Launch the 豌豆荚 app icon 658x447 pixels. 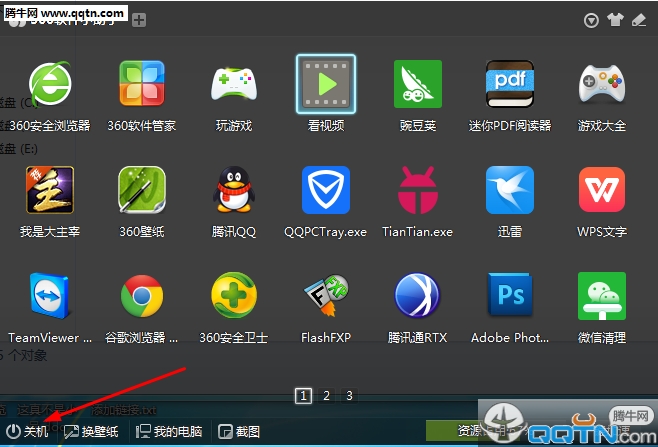[x=418, y=84]
